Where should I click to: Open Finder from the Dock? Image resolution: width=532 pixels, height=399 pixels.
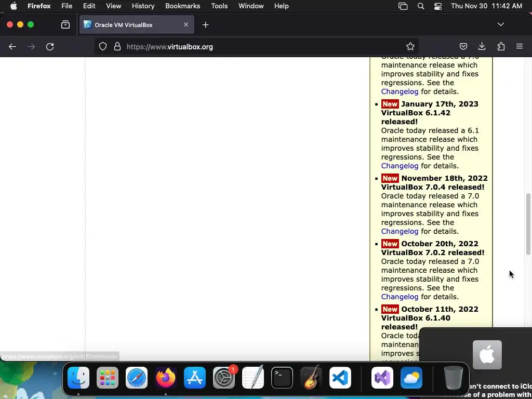click(78, 378)
